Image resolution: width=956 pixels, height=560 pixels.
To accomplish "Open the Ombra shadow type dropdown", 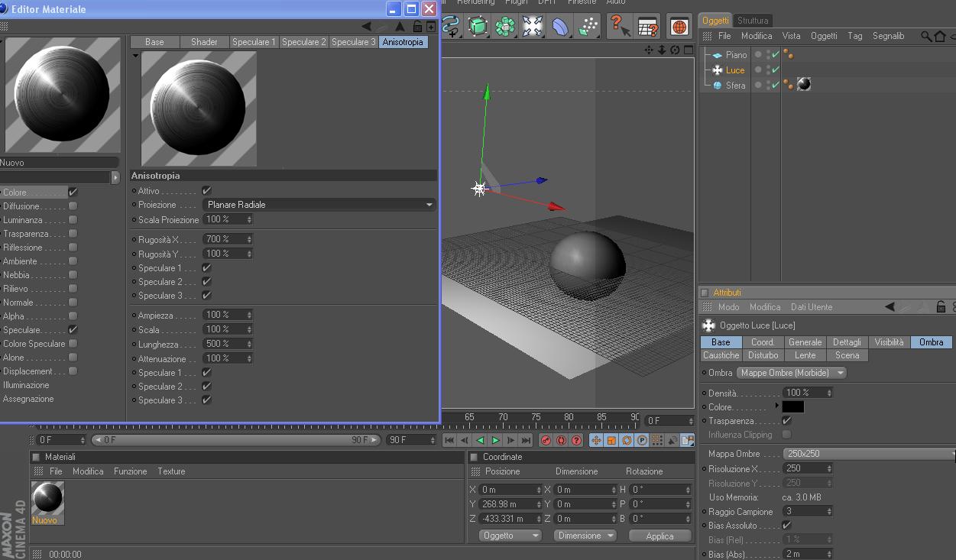I will tap(791, 373).
